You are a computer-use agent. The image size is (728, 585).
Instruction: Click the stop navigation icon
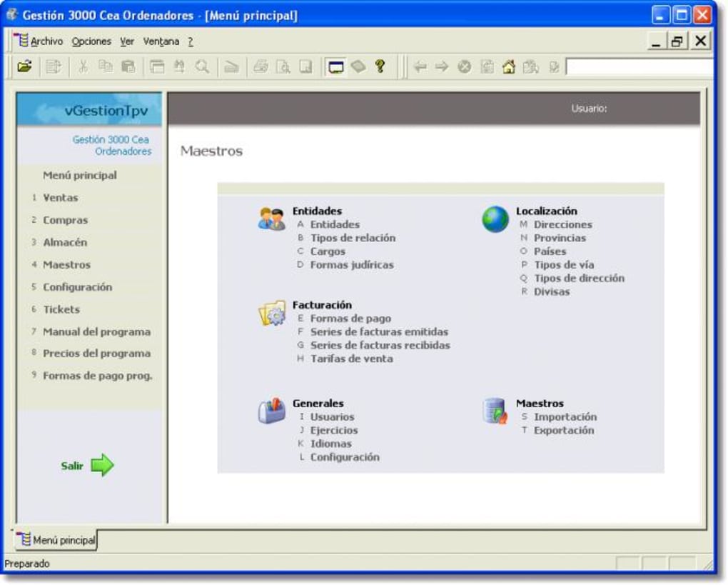click(465, 67)
